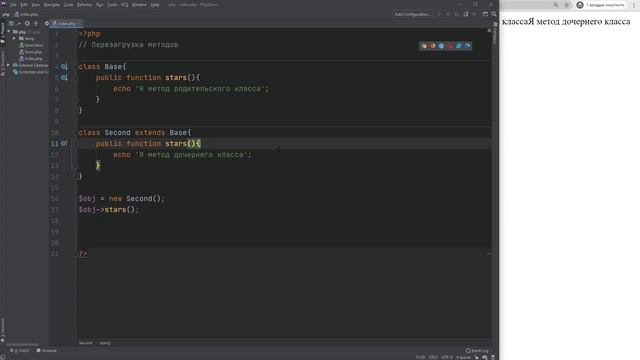Open page in Safari browser icon
The height and width of the screenshot is (360, 640).
(x=441, y=46)
